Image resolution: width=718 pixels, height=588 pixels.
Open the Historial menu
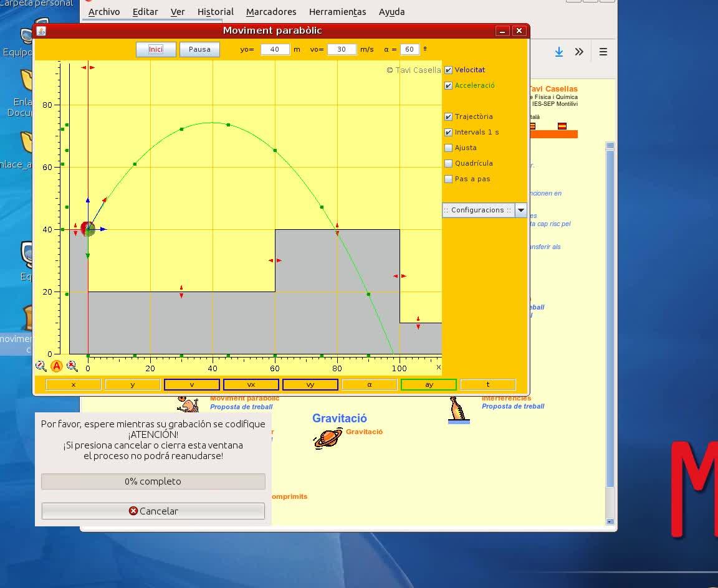pos(215,12)
